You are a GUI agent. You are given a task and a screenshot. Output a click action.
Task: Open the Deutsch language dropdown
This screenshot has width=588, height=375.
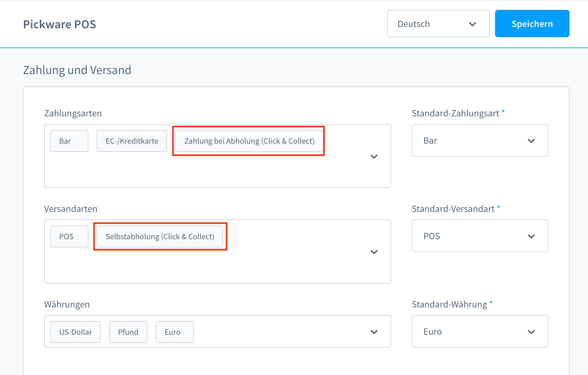[437, 24]
